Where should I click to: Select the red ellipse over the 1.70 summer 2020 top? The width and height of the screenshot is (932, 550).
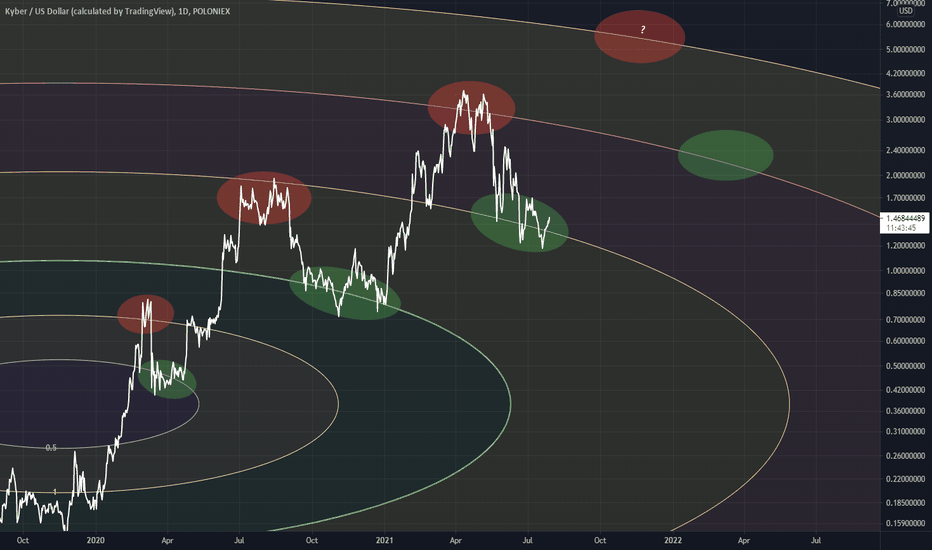264,198
